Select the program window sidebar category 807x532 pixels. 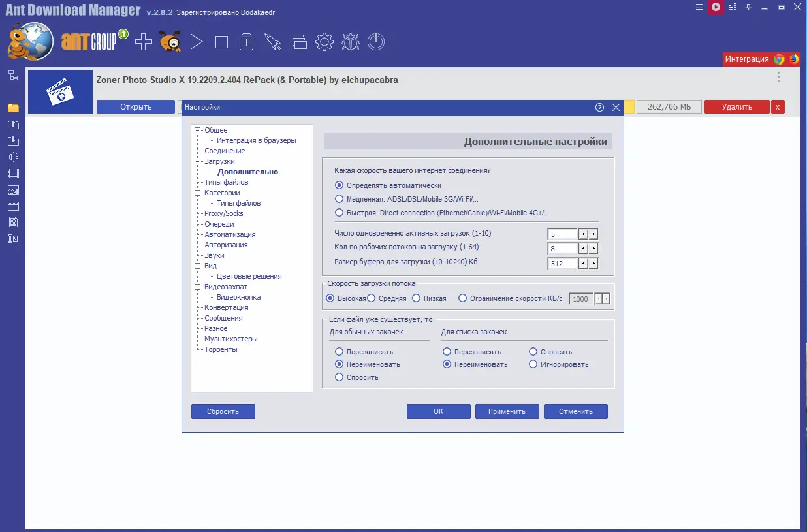(x=13, y=206)
